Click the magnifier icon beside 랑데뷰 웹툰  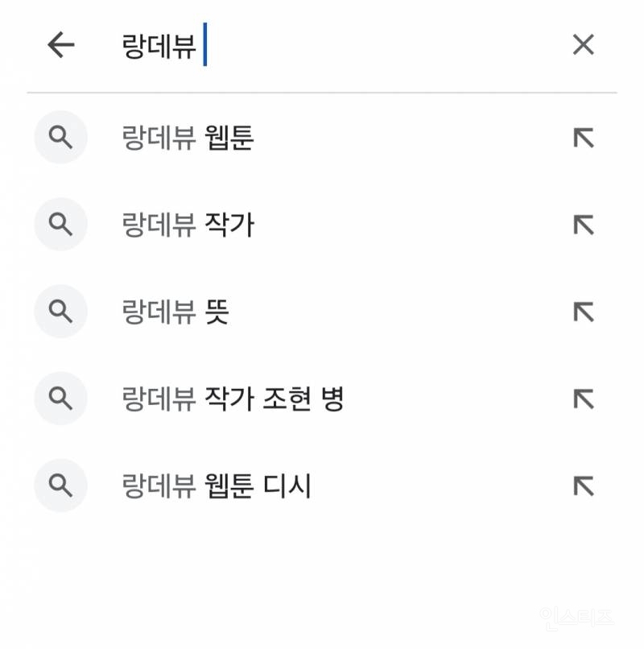[60, 138]
